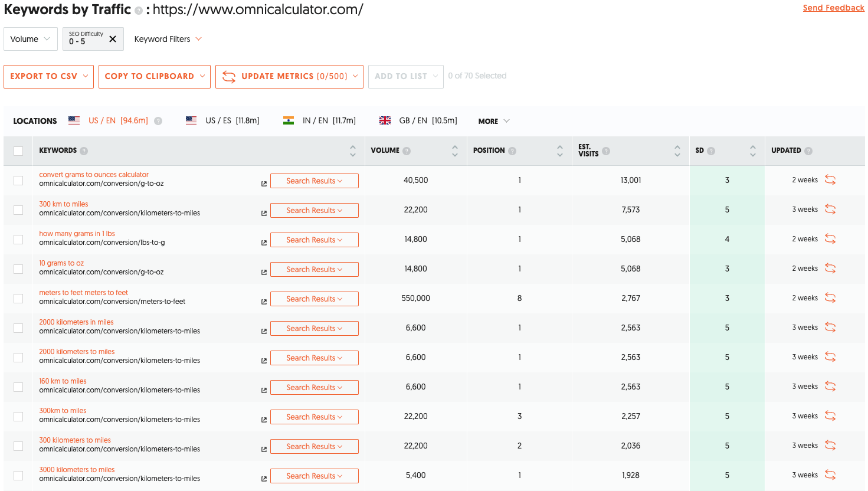Refresh metrics for 'convert grams to ounces calculator' row

[830, 180]
